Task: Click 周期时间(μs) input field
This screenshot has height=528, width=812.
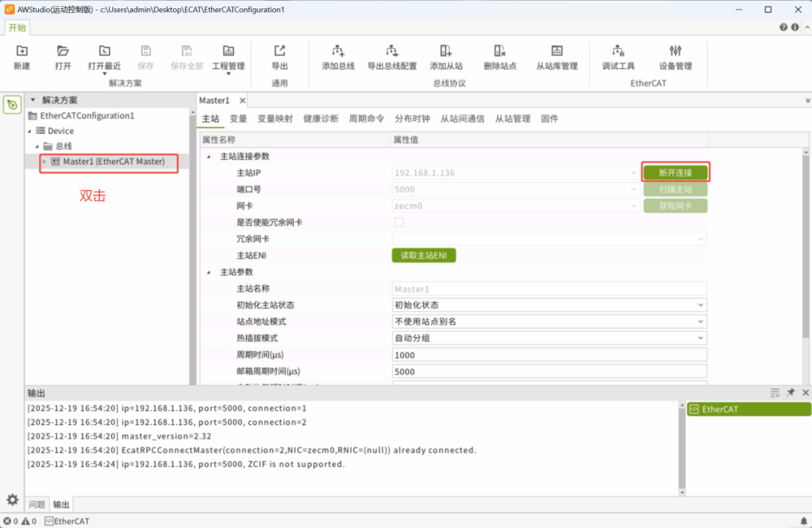Action: point(550,355)
